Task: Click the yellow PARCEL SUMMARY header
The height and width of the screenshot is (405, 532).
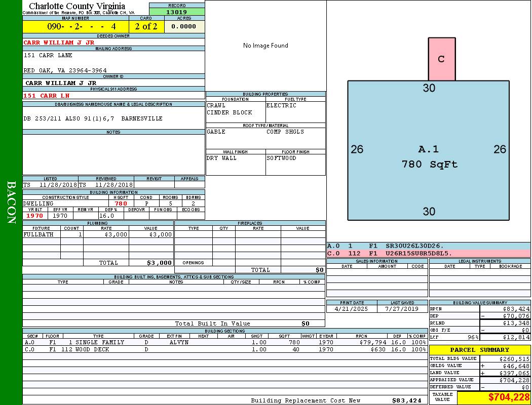Action: (x=479, y=350)
